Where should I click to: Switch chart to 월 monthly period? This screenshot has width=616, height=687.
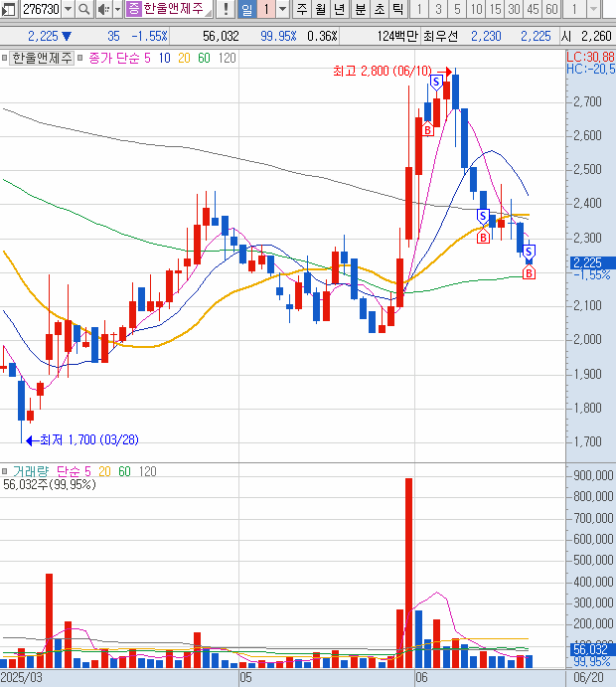(x=319, y=10)
